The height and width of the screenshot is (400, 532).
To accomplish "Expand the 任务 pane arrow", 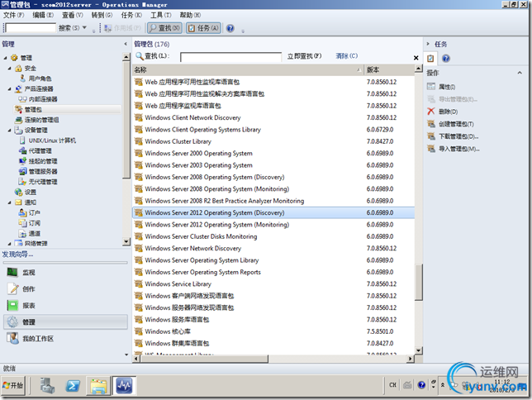I will tap(428, 44).
